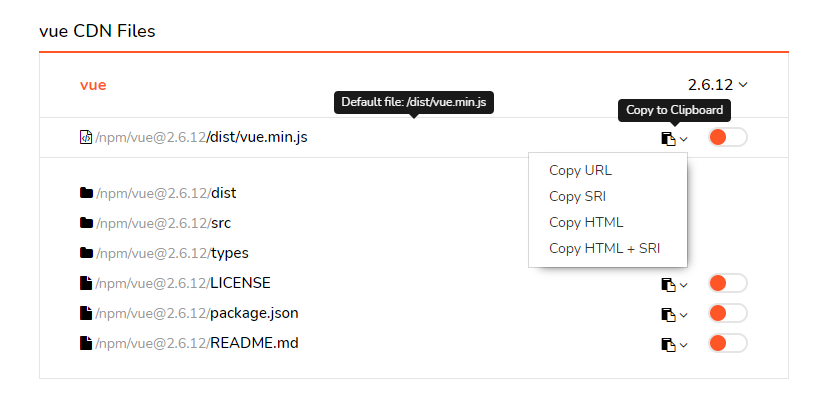
Task: Open the /dist/vue.min.js file link
Action: pyautogui.click(x=201, y=137)
